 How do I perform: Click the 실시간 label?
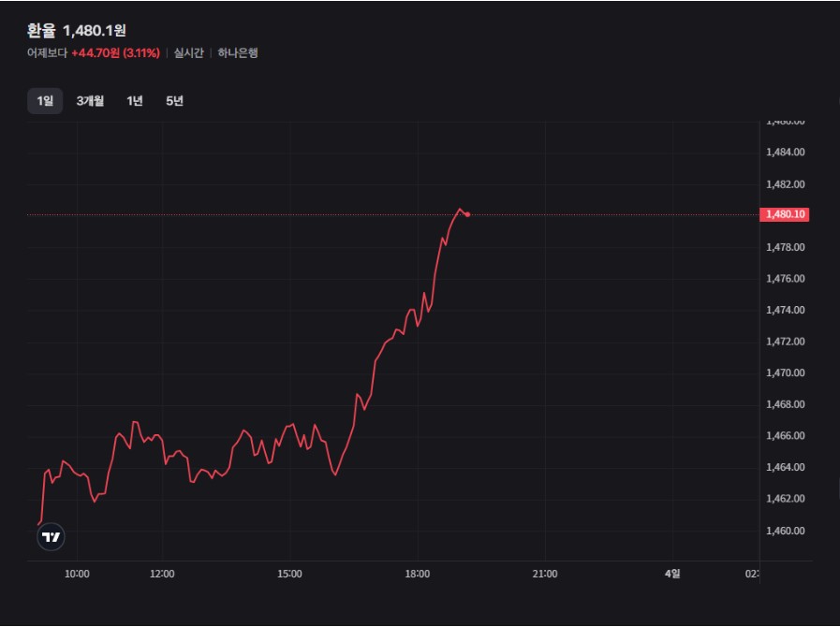click(188, 52)
